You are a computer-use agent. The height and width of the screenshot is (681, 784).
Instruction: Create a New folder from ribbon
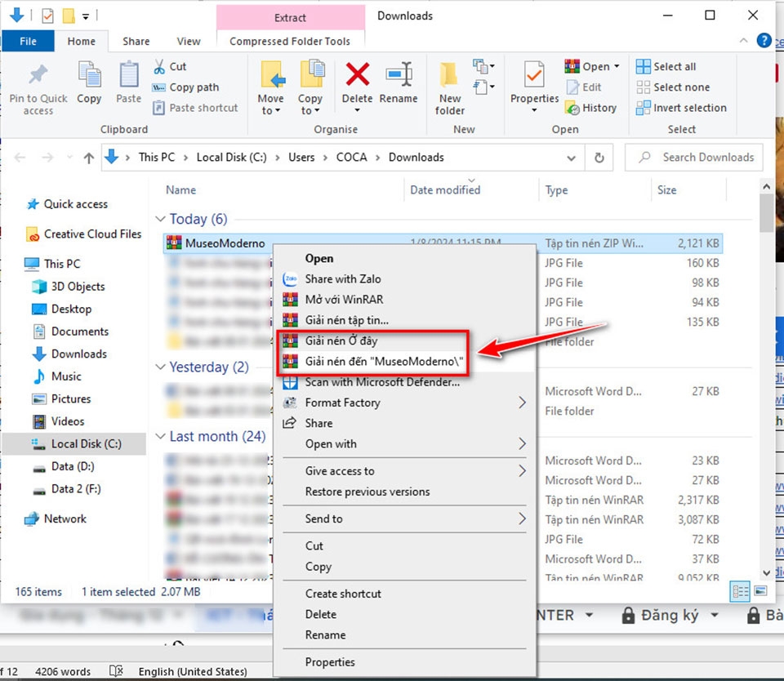[449, 88]
